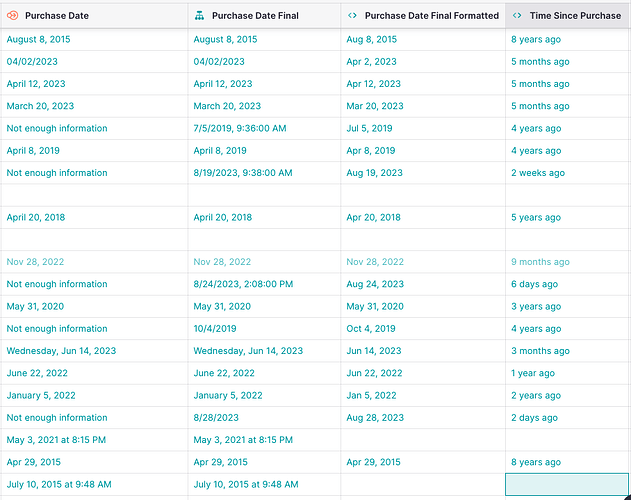This screenshot has width=631, height=500.
Task: Select the '3 months ago' cell
Action: point(568,351)
